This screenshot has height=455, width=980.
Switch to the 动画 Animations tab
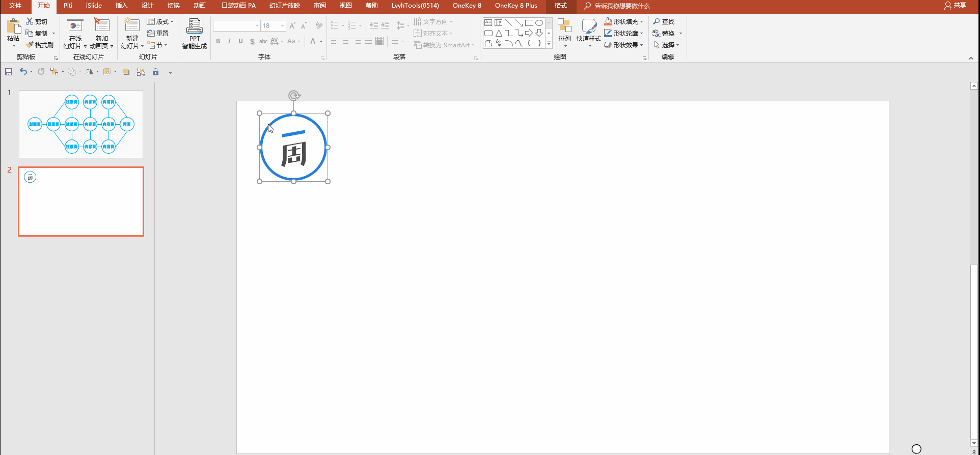tap(200, 6)
